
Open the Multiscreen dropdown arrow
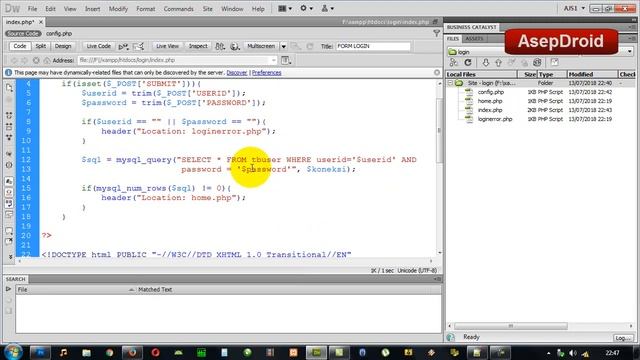(x=283, y=47)
